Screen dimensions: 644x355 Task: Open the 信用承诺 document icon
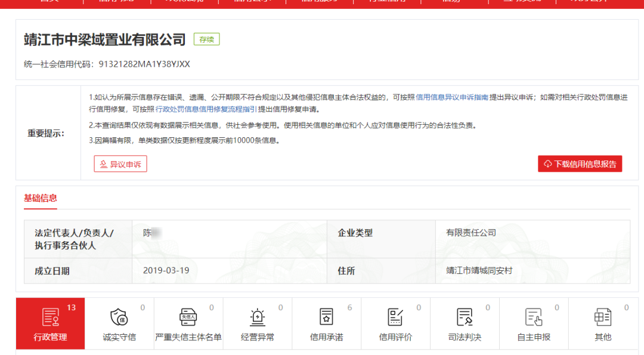click(326, 317)
